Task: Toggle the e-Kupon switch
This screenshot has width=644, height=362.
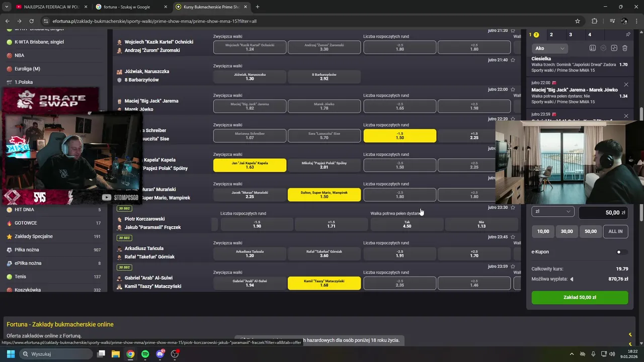Action: pos(622,252)
